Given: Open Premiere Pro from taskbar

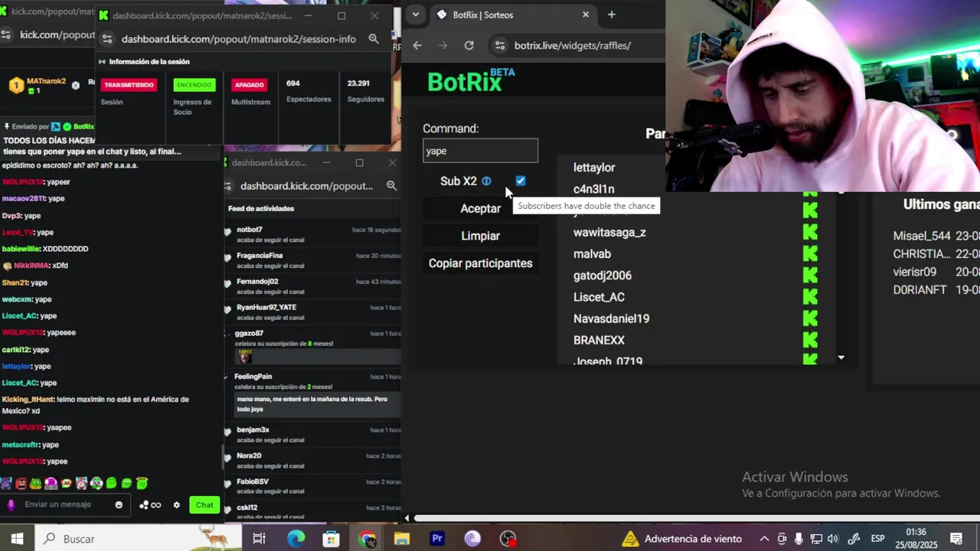Looking at the screenshot, I should (x=437, y=539).
